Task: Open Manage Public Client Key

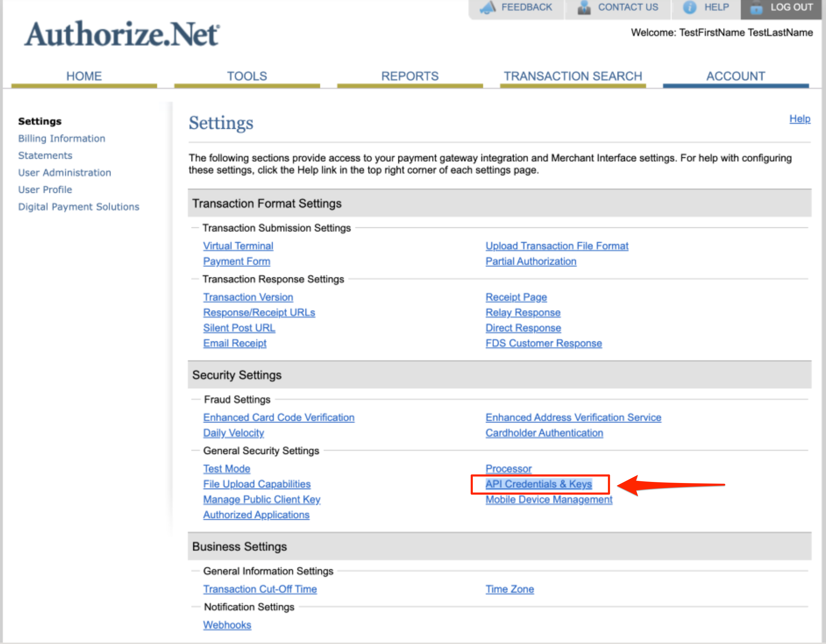Action: coord(262,499)
